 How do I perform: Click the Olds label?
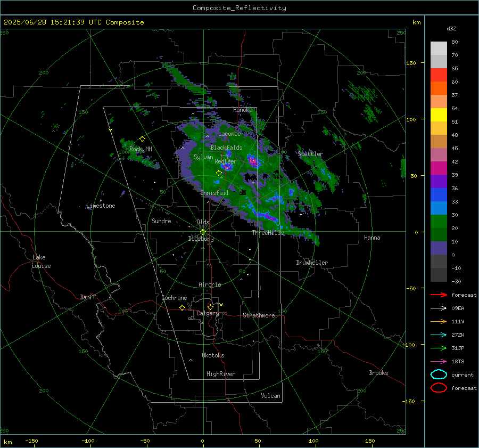(x=203, y=222)
